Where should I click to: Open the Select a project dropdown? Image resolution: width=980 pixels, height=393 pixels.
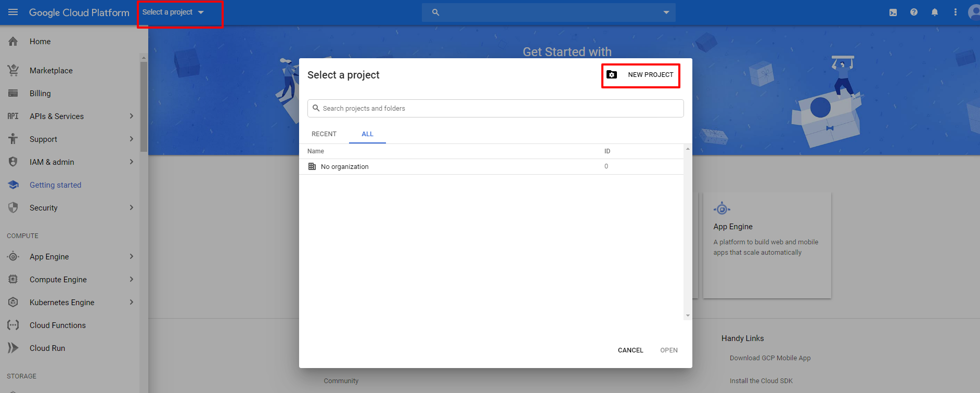pyautogui.click(x=173, y=12)
